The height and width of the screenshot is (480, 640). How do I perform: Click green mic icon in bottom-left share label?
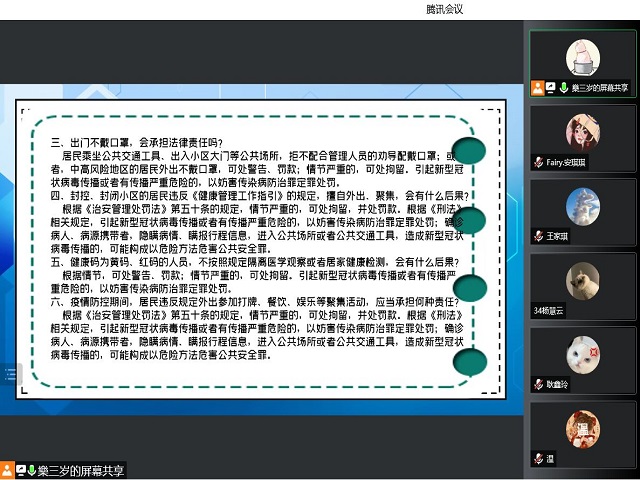[31, 471]
